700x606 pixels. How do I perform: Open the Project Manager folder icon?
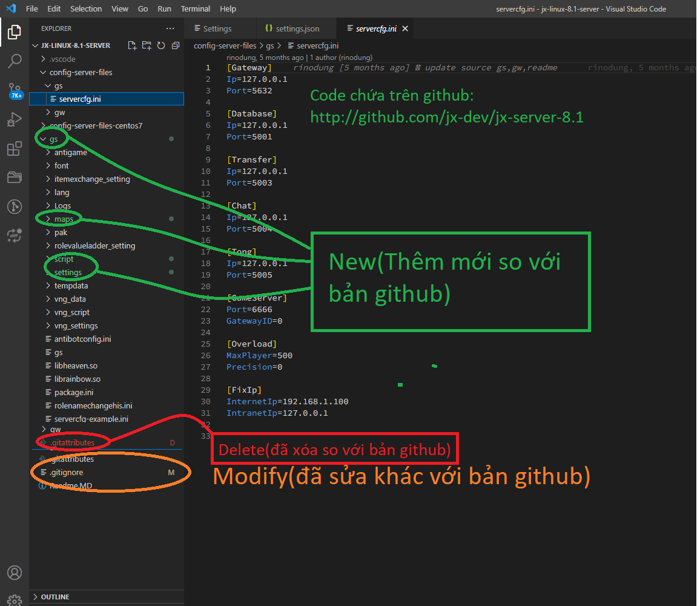(x=15, y=178)
